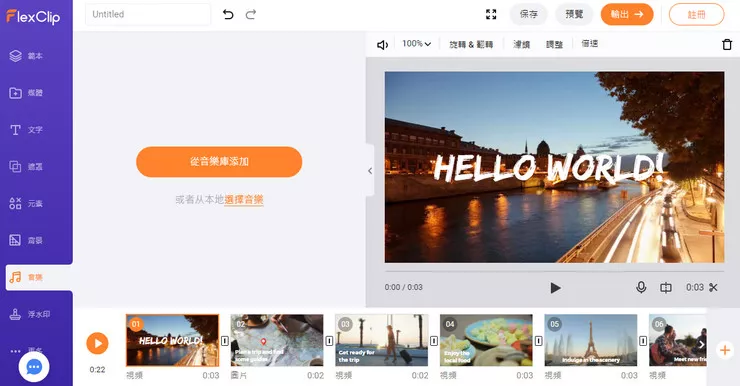Select storyboard clip 06 Meet new friends
This screenshot has height=386, width=740.
tap(678, 340)
